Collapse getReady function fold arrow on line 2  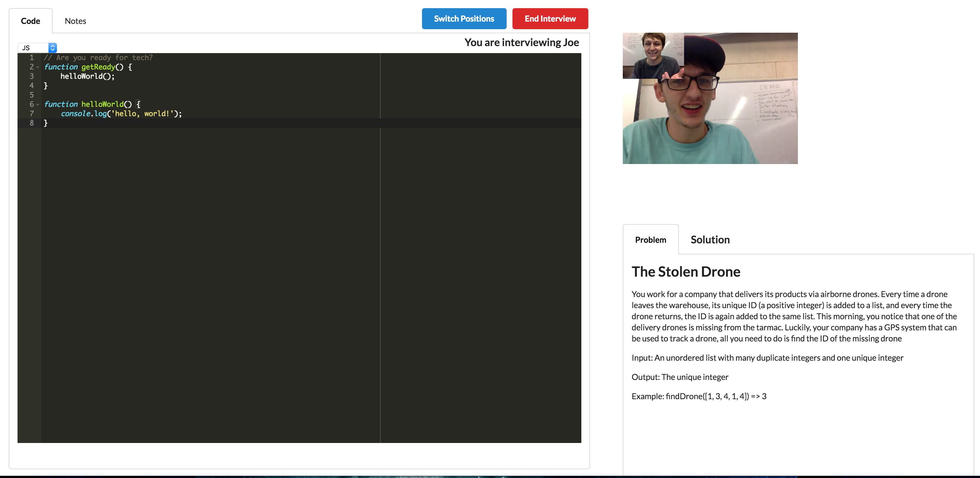pyautogui.click(x=38, y=67)
